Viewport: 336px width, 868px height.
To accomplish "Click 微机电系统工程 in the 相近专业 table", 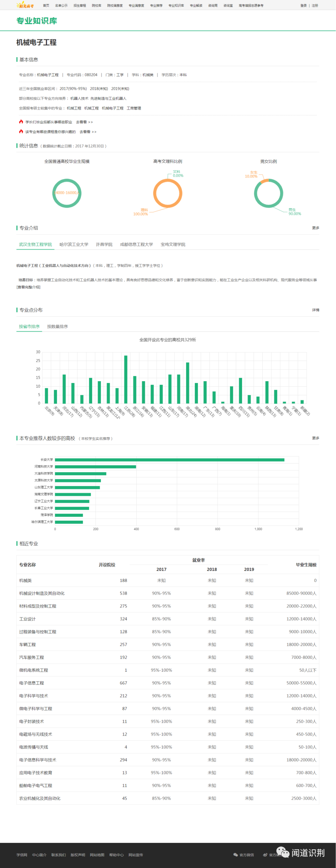I will [34, 670].
